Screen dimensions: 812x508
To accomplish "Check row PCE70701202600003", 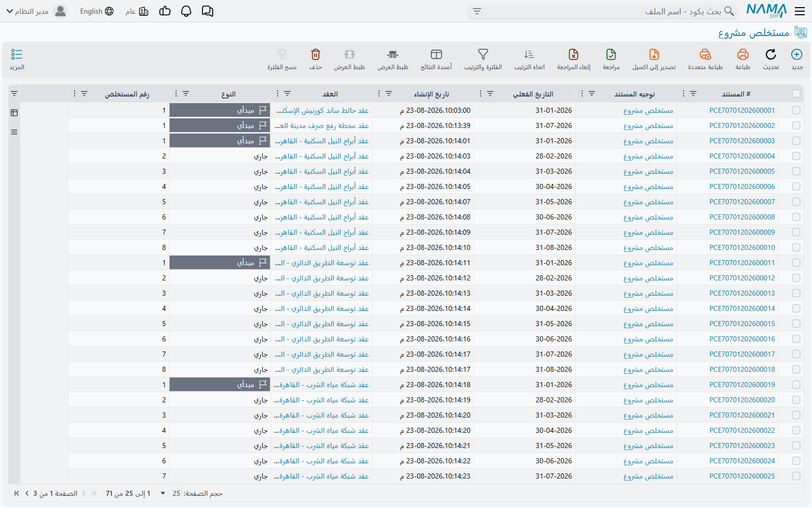I will pyautogui.click(x=796, y=141).
